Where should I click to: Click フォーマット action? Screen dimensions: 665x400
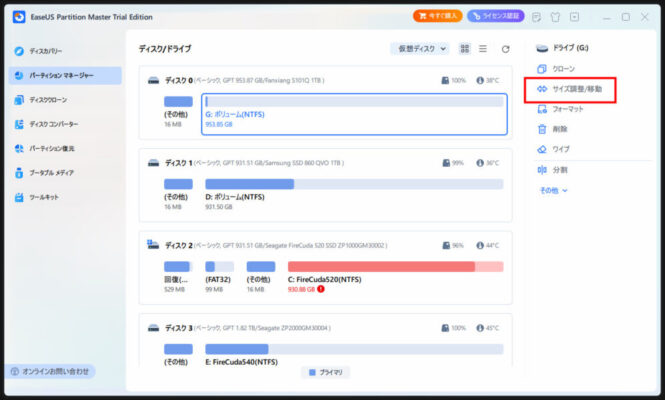click(560, 109)
